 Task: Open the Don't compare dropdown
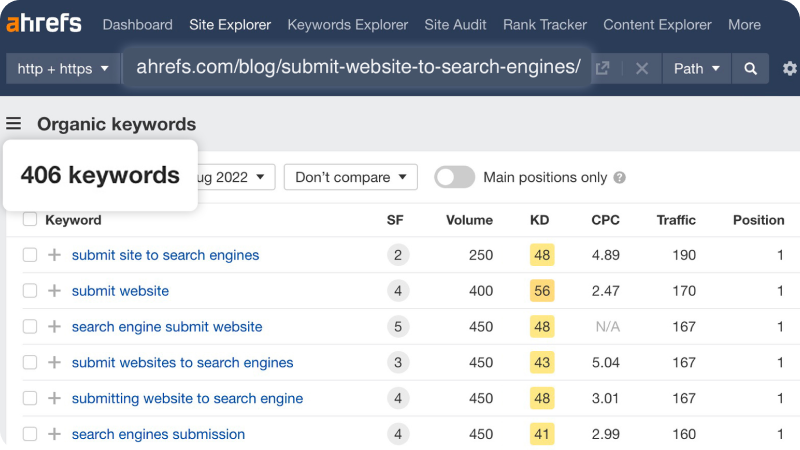[351, 177]
